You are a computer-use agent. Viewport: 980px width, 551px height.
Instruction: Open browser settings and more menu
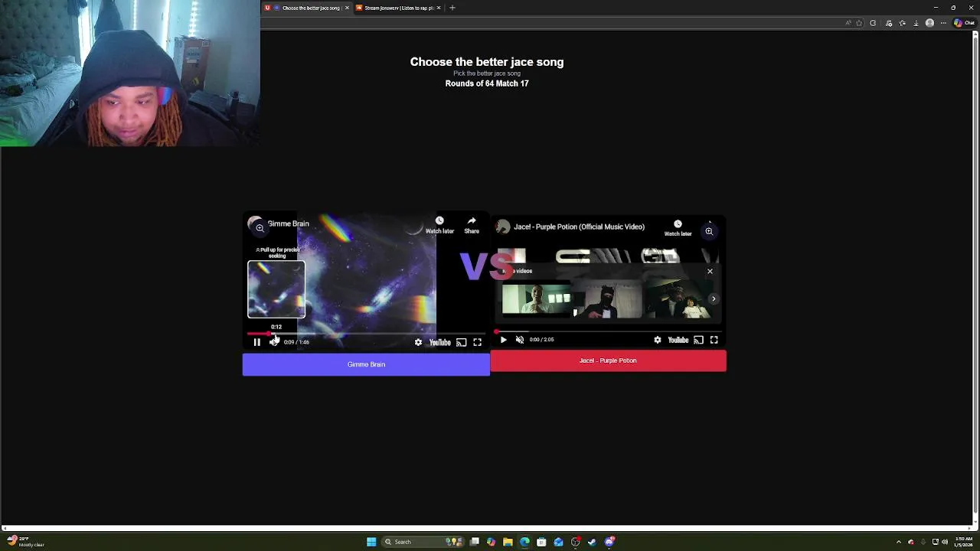click(x=943, y=23)
